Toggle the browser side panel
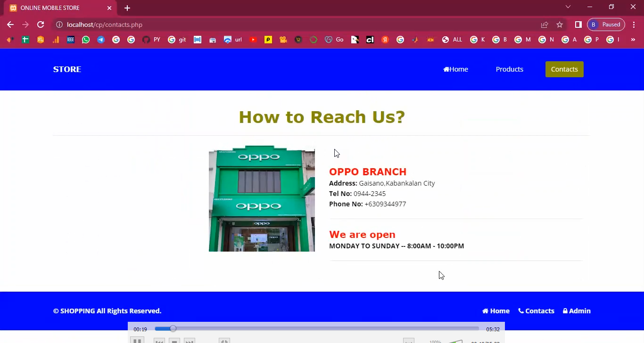This screenshot has height=343, width=644. click(x=578, y=24)
